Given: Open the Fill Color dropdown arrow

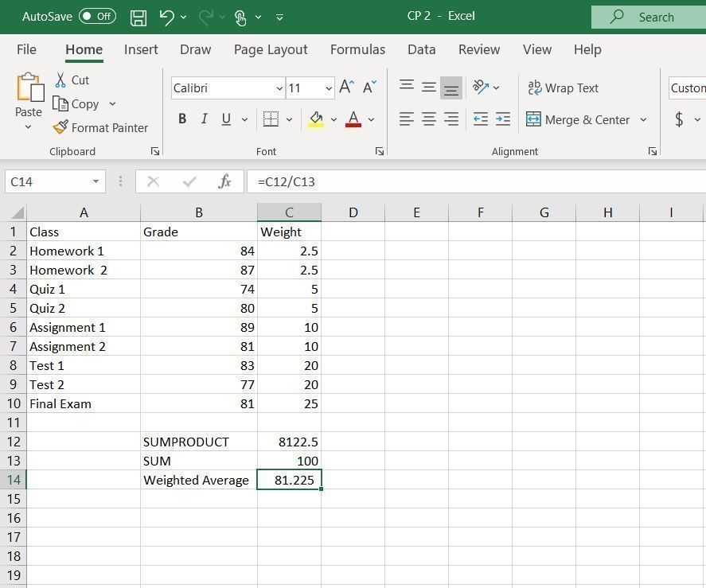Looking at the screenshot, I should coord(332,119).
